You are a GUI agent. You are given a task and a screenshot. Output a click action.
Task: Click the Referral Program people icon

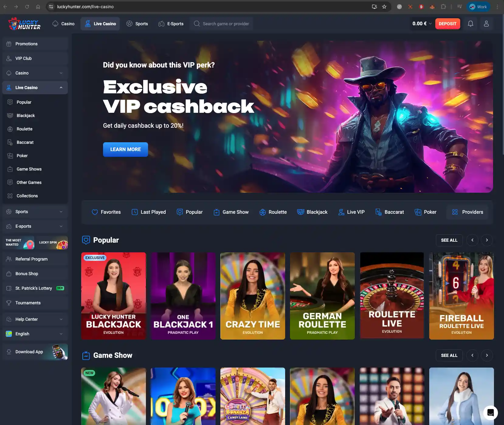(x=9, y=259)
